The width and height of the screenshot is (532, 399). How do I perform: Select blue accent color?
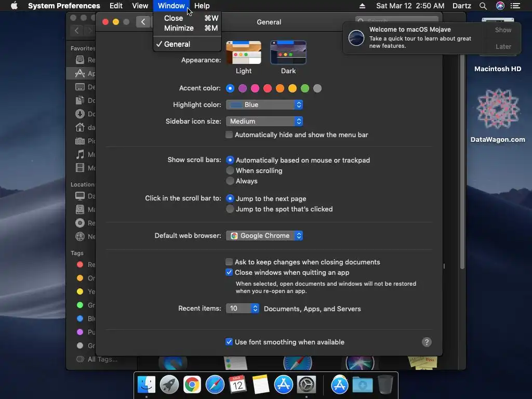230,88
